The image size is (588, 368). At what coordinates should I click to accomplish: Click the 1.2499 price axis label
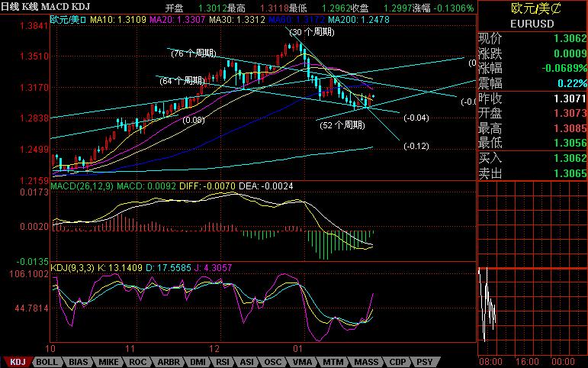click(x=34, y=150)
